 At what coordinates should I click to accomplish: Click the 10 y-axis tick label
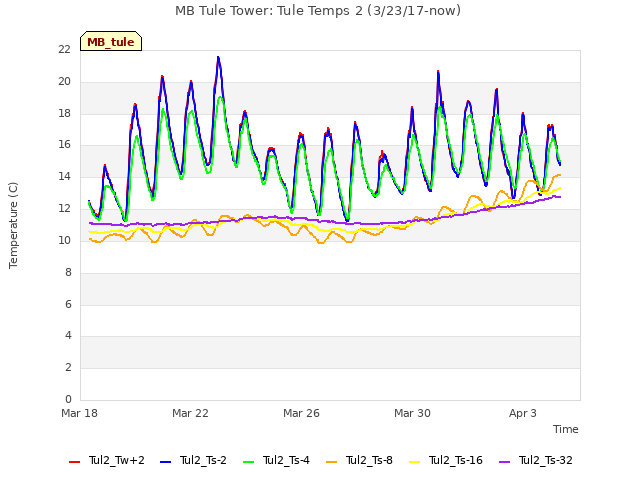pos(64,240)
